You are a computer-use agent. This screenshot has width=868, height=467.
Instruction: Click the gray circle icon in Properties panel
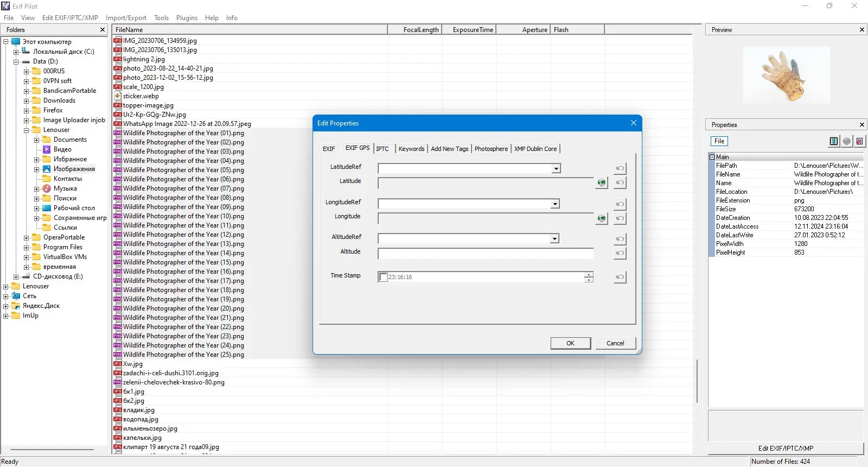pos(847,141)
